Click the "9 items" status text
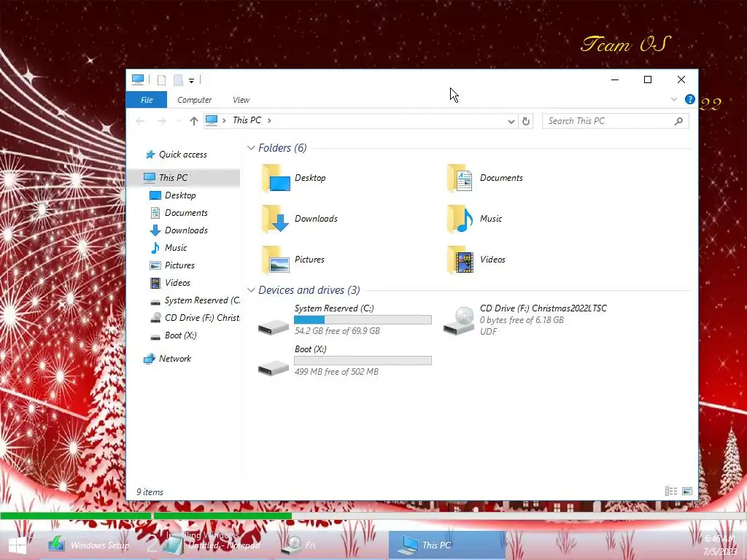 150,492
